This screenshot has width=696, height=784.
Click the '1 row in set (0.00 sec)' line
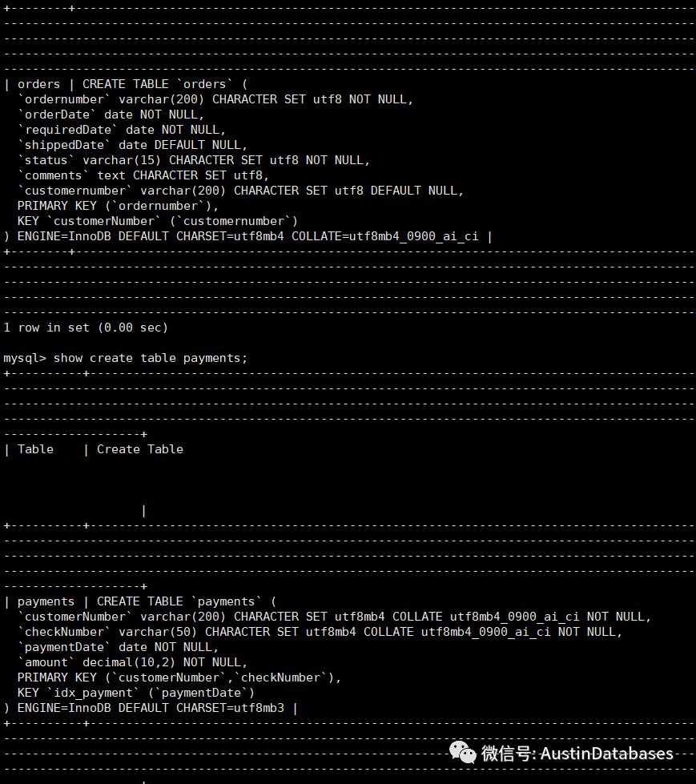[x=86, y=328]
